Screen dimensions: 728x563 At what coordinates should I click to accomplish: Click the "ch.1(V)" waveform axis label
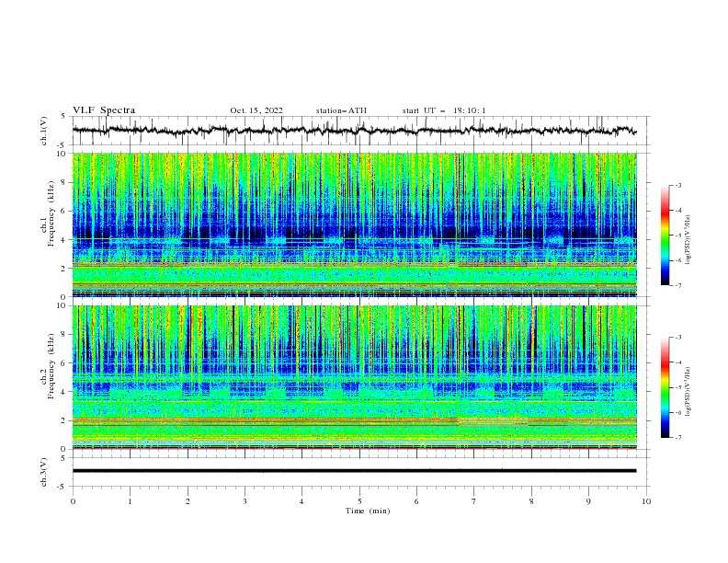coord(44,131)
